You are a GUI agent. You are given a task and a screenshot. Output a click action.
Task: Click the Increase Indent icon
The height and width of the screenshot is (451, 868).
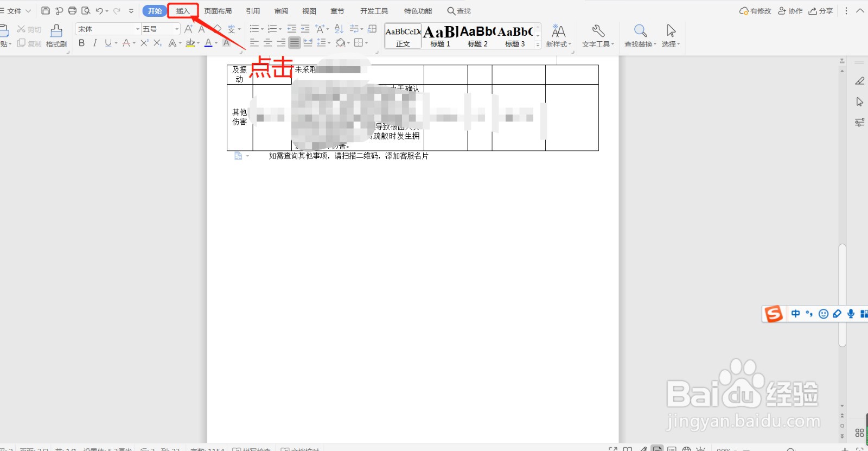pos(305,29)
